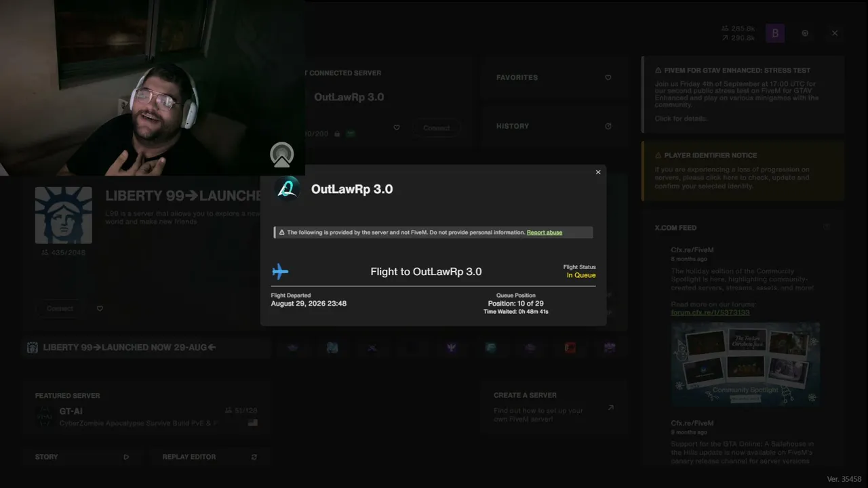Screen dimensions: 868x488
Task: Click the purple Y-shaped server icon
Action: (452, 348)
